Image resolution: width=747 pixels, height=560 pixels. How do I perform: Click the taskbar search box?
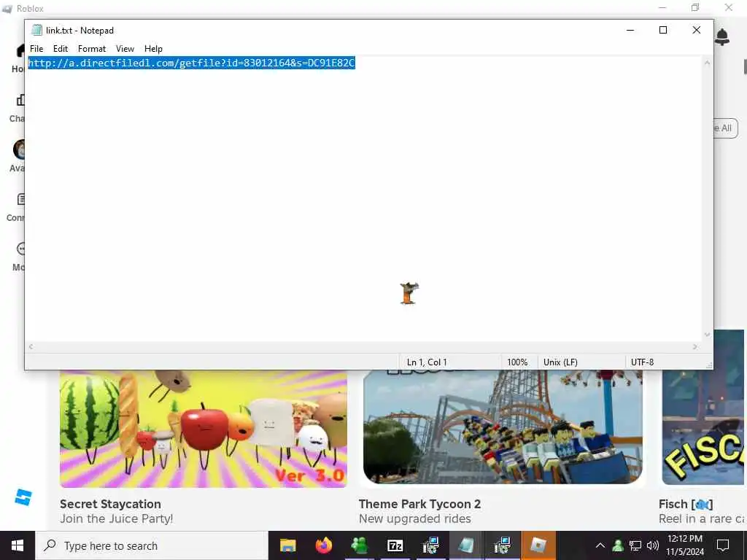tap(152, 545)
